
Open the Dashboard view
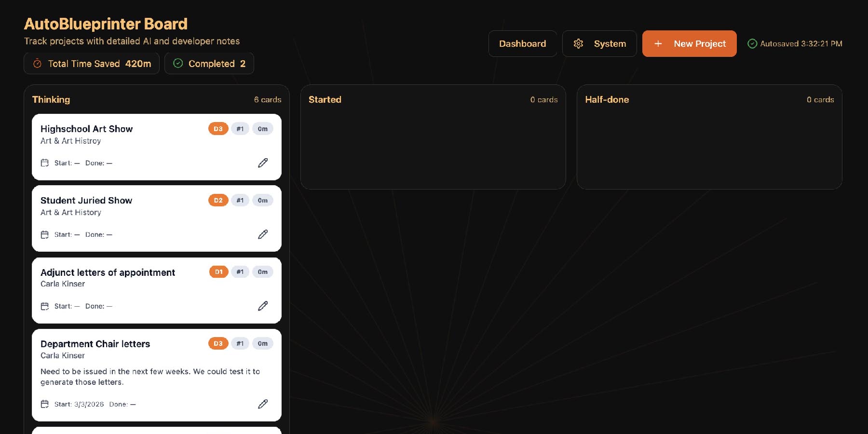(x=522, y=44)
